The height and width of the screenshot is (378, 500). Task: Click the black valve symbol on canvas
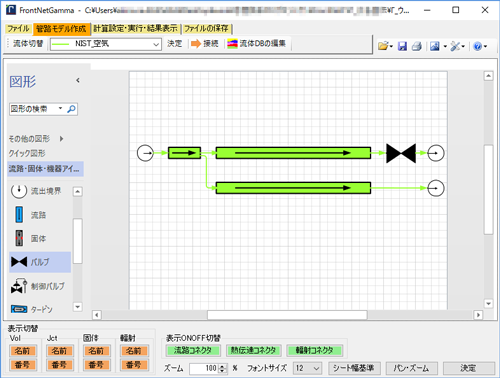(x=401, y=153)
